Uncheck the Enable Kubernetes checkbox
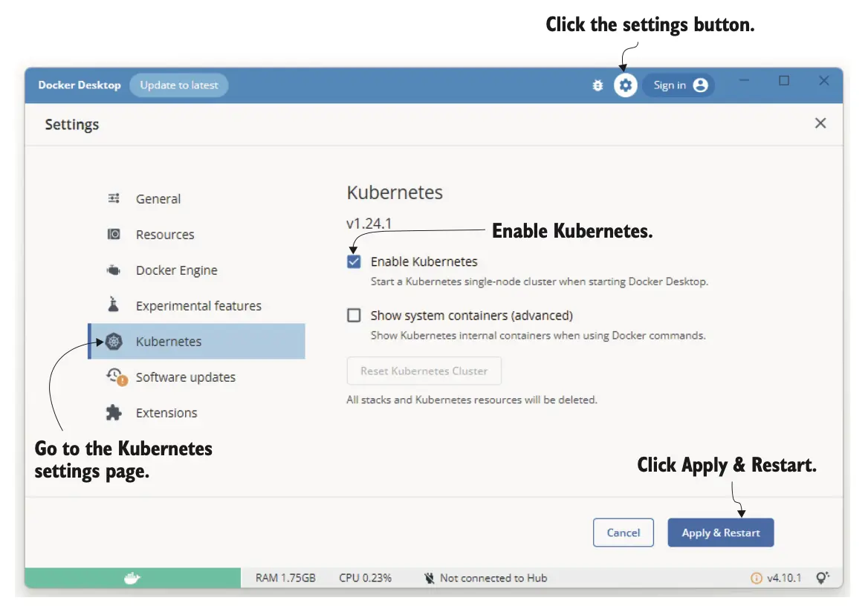 [x=354, y=261]
